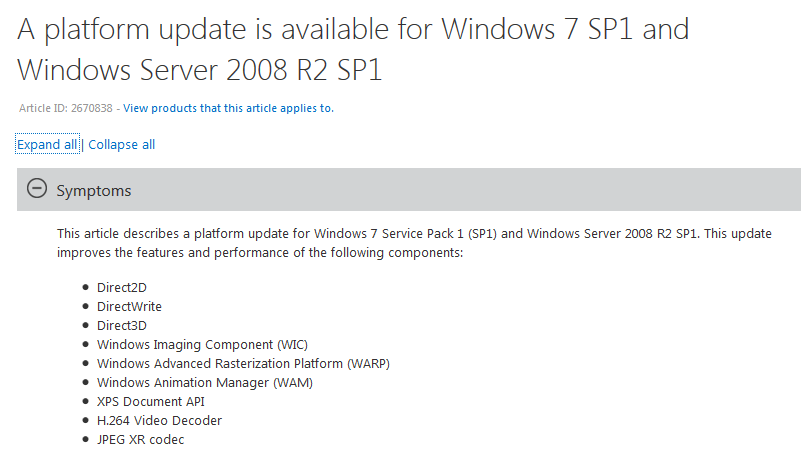Click the H.264 Video Decoder list item
811x451 pixels.
(x=159, y=421)
